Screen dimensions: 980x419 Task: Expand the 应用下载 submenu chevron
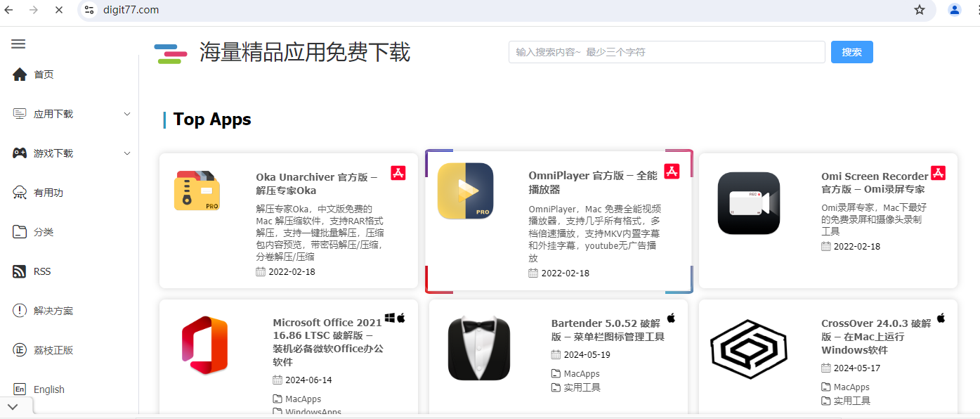(127, 114)
